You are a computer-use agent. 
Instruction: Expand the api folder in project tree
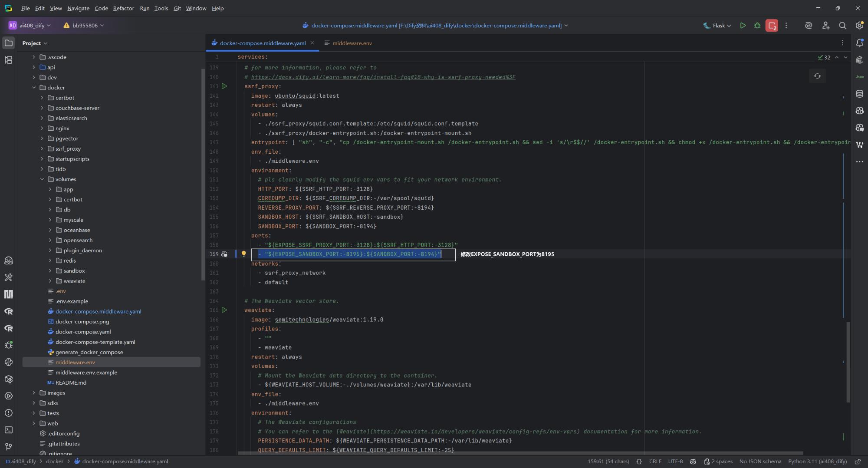tap(34, 67)
